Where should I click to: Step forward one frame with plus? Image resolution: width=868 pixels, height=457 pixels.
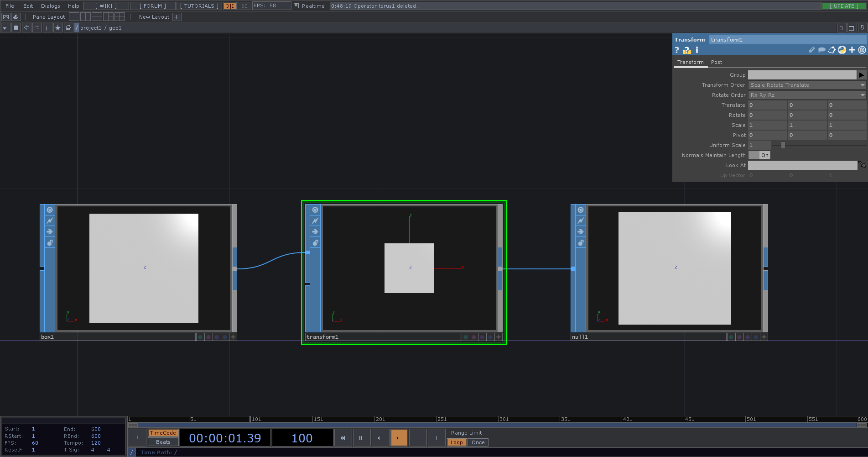(x=436, y=438)
